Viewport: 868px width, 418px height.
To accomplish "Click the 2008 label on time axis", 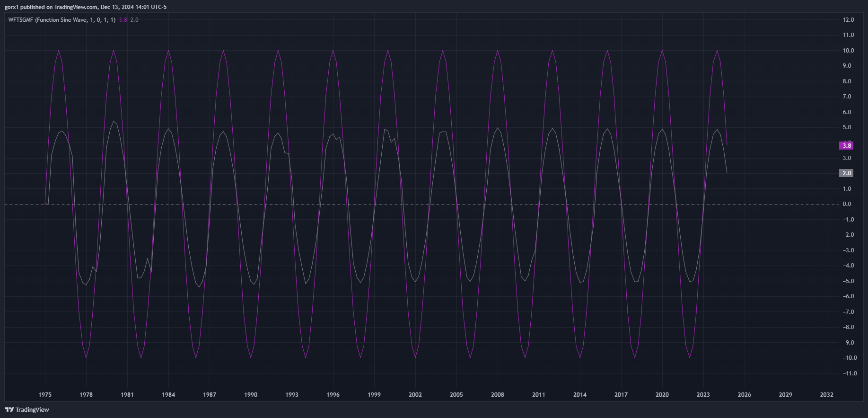I will click(498, 395).
